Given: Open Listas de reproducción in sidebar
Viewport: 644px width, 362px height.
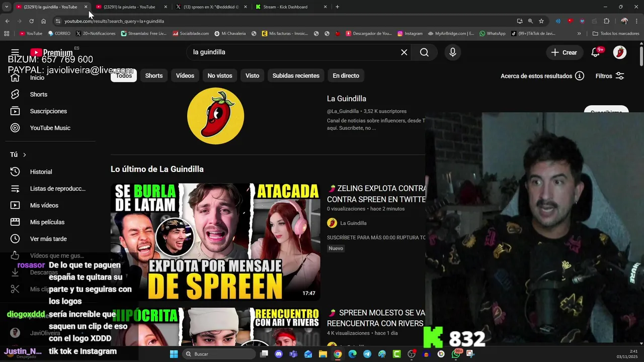Looking at the screenshot, I should (x=57, y=189).
